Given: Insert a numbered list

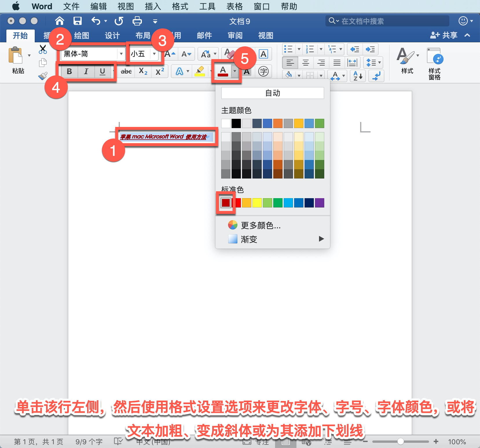Looking at the screenshot, I should pyautogui.click(x=310, y=49).
